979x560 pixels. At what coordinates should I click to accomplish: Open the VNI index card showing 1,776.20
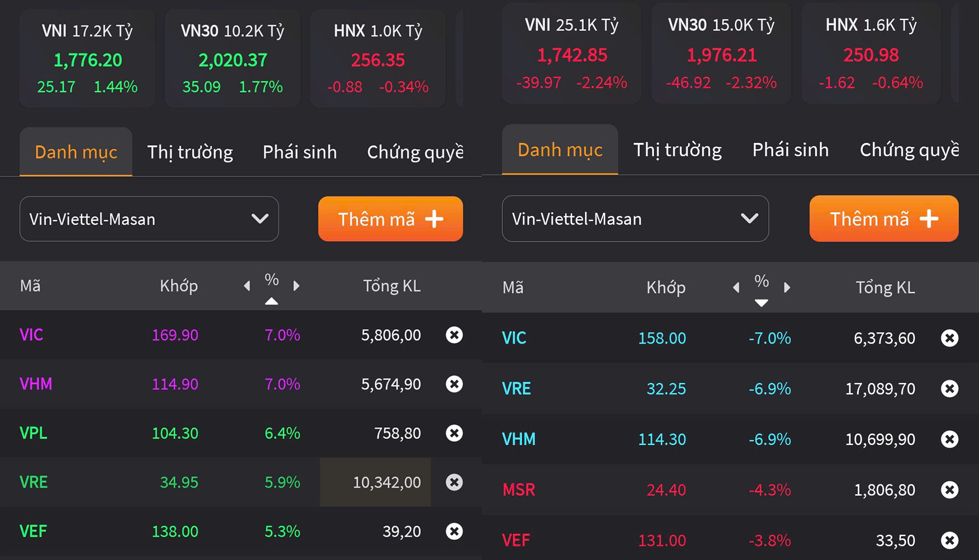pos(87,59)
